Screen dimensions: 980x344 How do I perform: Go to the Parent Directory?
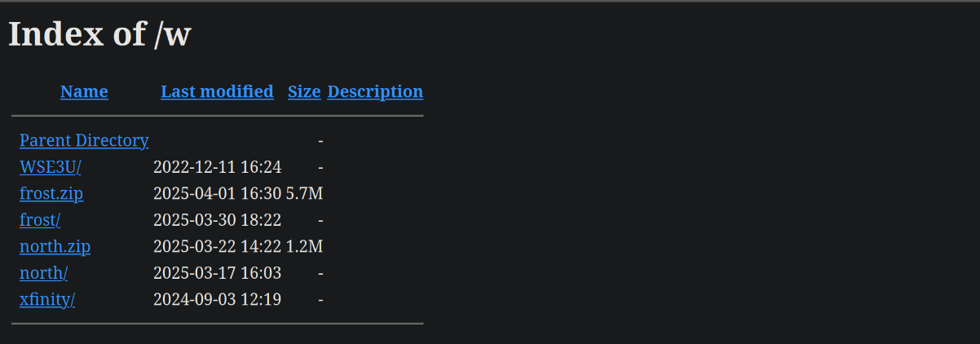(x=84, y=141)
